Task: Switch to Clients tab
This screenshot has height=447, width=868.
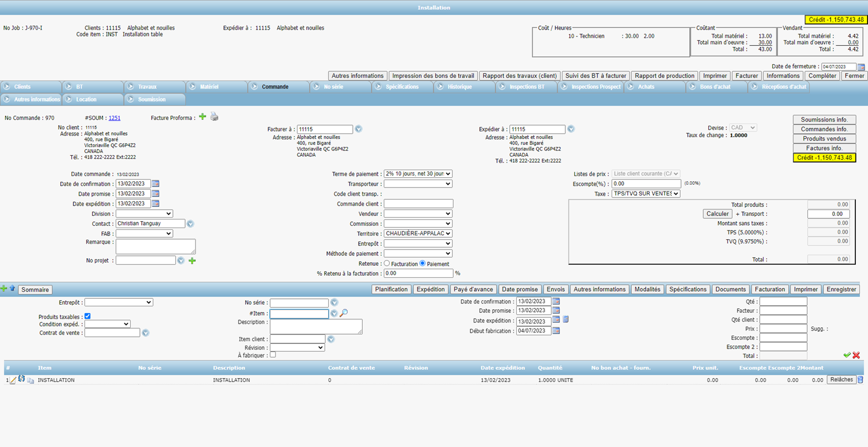Action: coord(31,87)
